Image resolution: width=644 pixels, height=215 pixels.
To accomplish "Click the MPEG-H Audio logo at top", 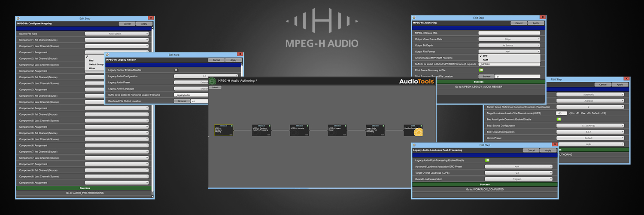I will [x=322, y=27].
